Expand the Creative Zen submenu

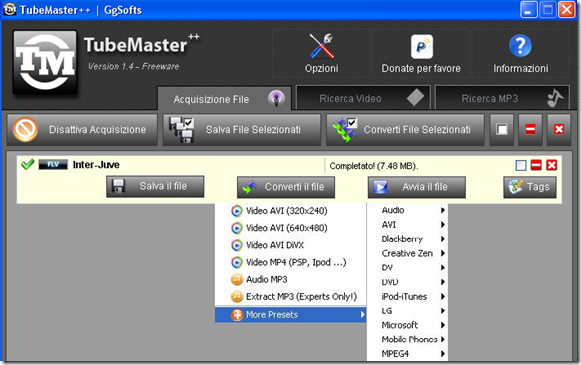pyautogui.click(x=407, y=253)
